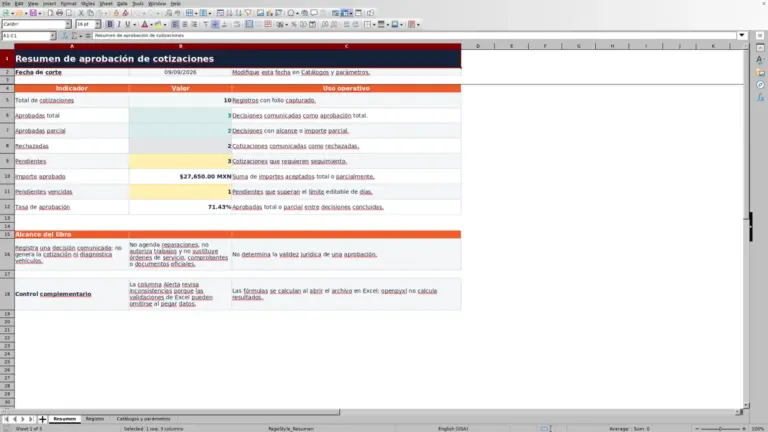Screen dimensions: 768x432
Task: Click Format as percent icon
Action: (x=294, y=24)
